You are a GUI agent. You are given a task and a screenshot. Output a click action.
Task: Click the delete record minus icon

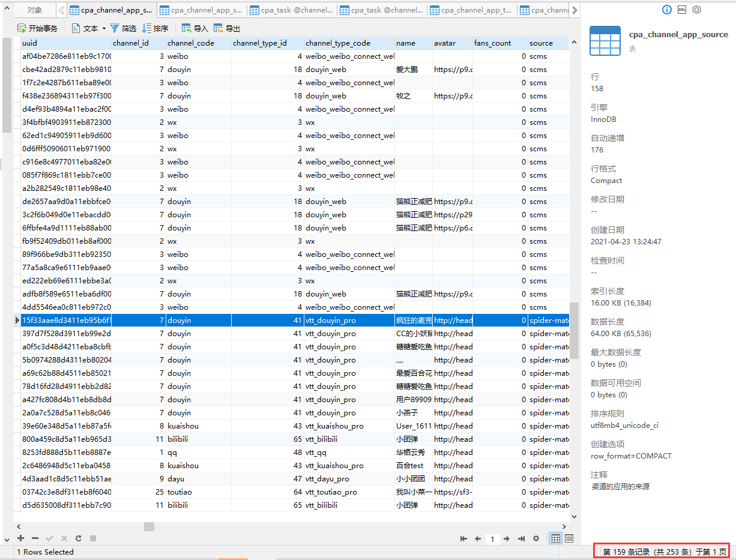pyautogui.click(x=35, y=538)
